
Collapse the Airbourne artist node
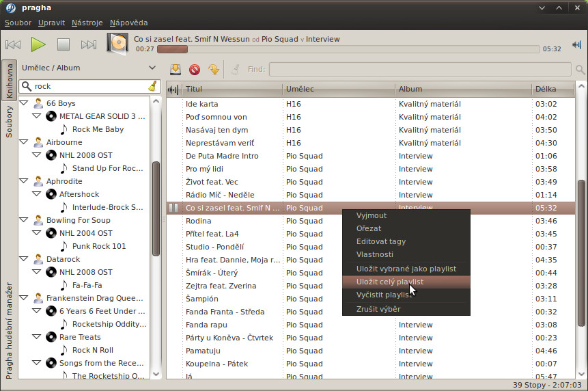pyautogui.click(x=24, y=142)
